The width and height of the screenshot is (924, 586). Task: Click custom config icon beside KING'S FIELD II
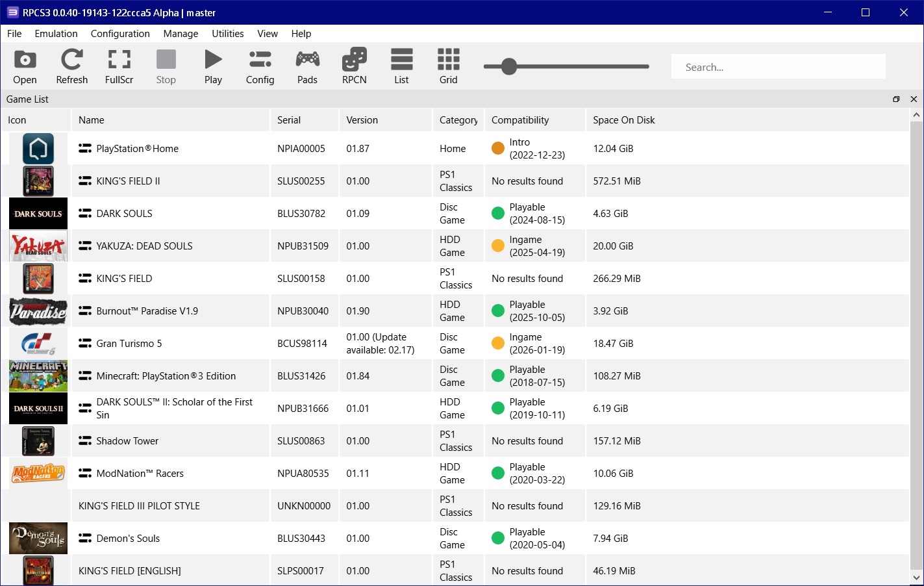85,181
